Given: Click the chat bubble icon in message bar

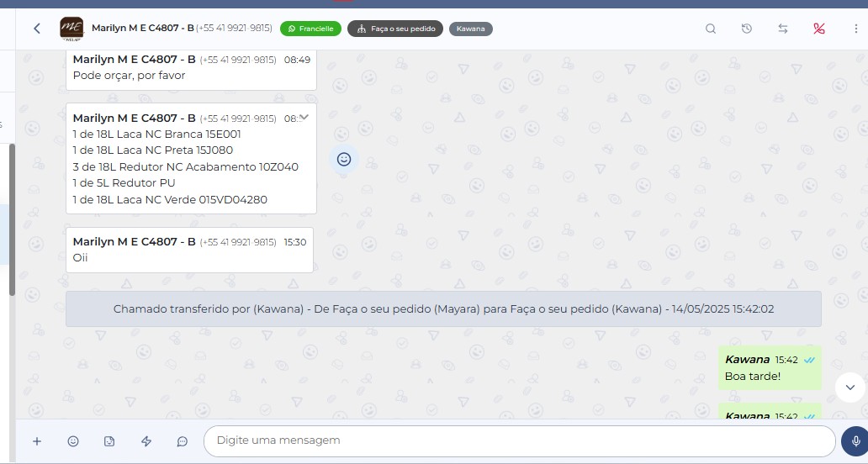Looking at the screenshot, I should 182,441.
